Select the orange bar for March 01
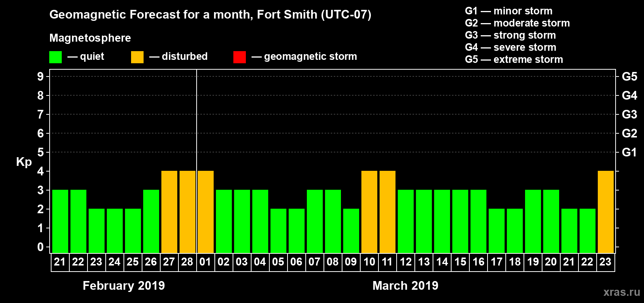The image size is (644, 303). 206,212
